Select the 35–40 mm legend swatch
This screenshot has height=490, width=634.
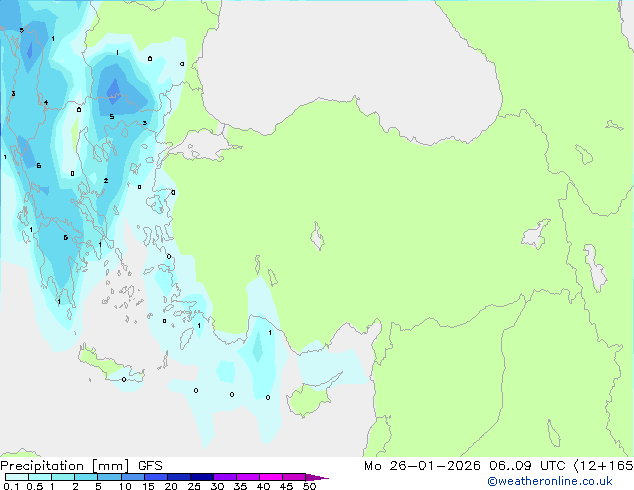pyautogui.click(x=248, y=477)
